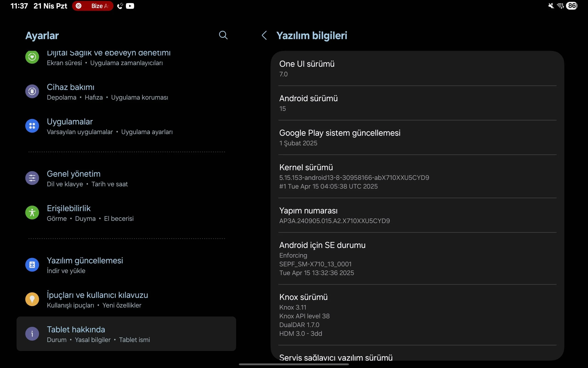
Task: Click the 11:37 clock in status bar
Action: pos(19,6)
